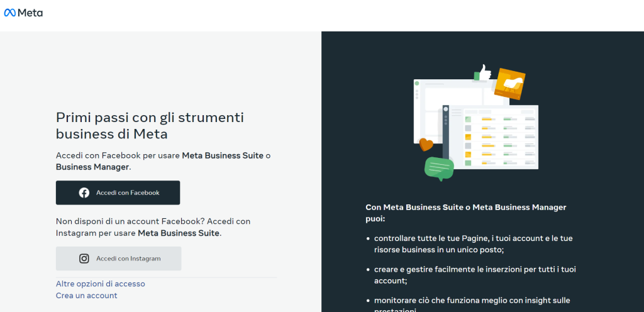Click the green chat bubble icon in the illustration
Screen dimensions: 644x312
pos(439,169)
